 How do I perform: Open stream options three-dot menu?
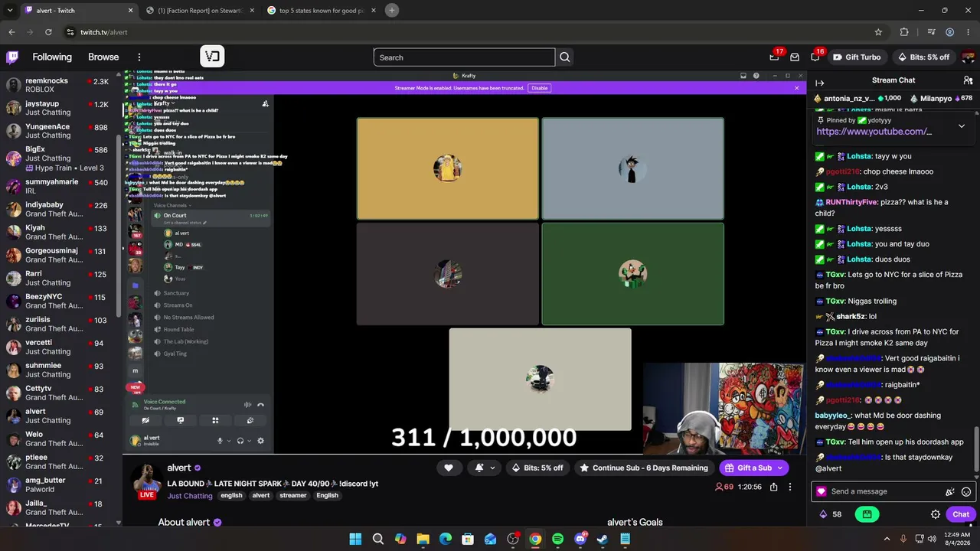coord(790,487)
